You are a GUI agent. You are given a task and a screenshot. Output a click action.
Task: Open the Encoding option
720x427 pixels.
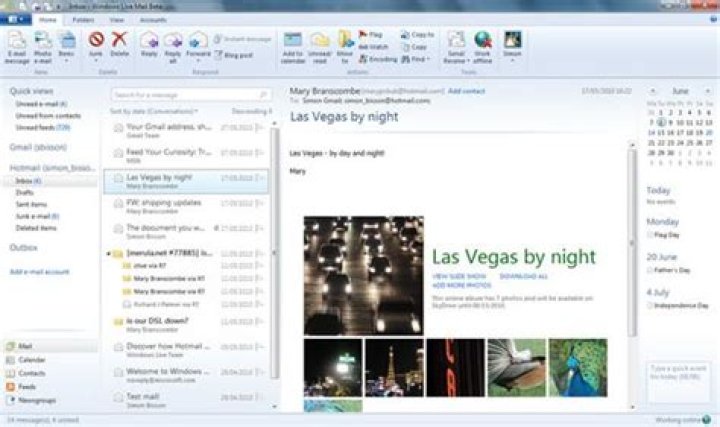(x=378, y=59)
